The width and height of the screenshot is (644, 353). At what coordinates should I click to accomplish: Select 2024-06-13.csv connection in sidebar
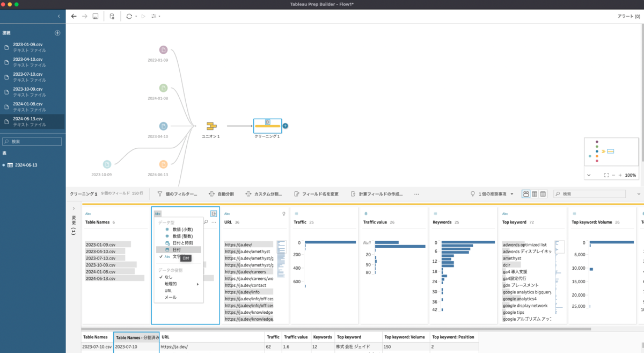33,121
